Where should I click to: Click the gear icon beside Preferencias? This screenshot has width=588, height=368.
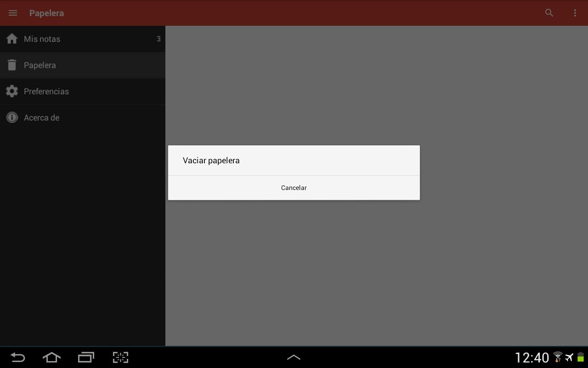(x=12, y=91)
